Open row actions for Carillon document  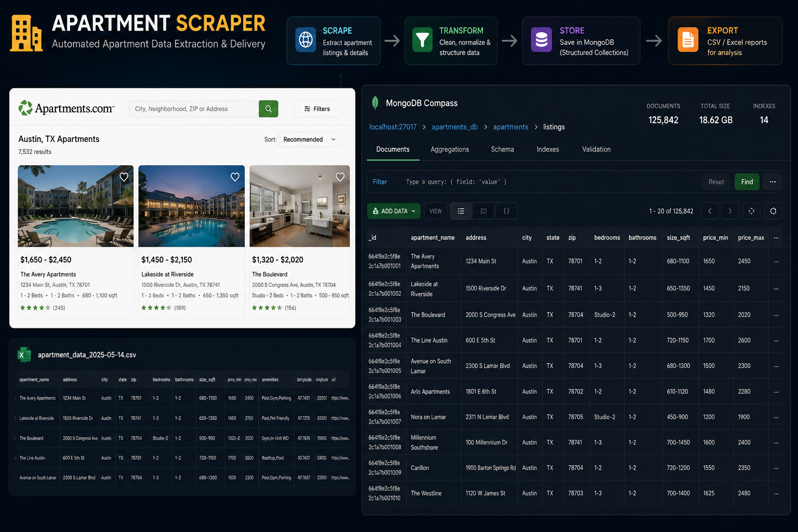pos(776,468)
